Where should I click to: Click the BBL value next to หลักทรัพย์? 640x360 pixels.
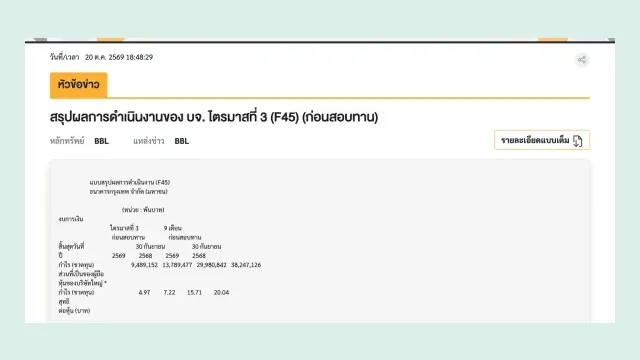pos(101,141)
